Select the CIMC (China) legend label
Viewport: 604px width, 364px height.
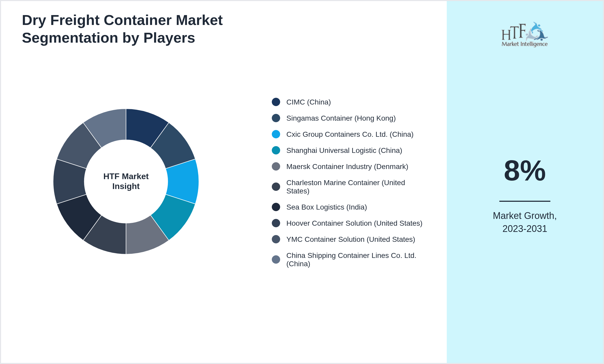[309, 102]
